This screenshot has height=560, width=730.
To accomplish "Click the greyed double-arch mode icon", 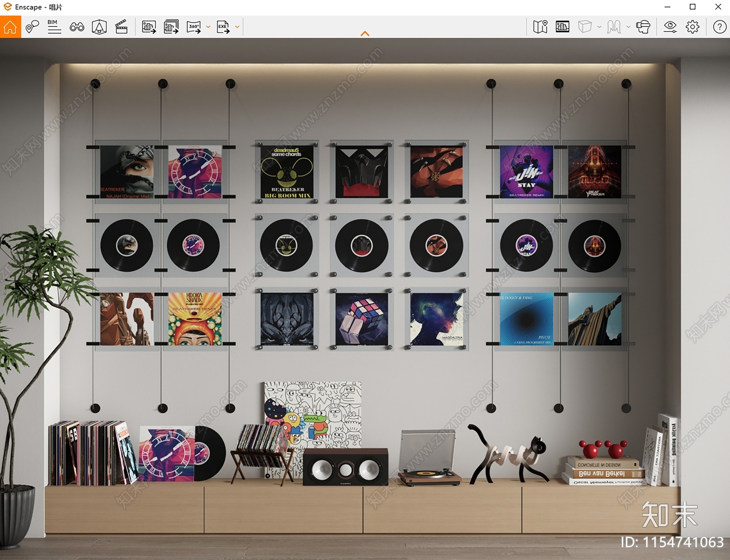I will (x=614, y=27).
